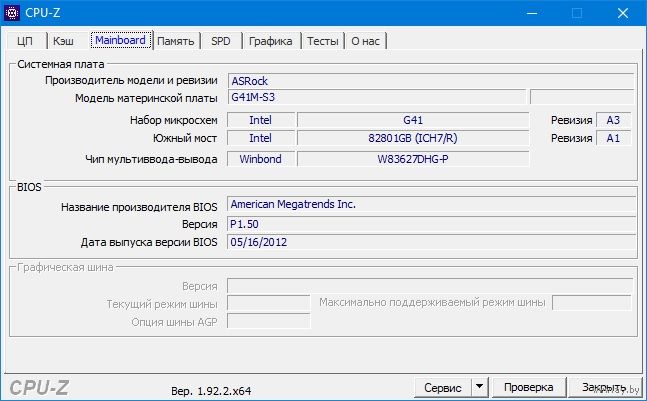Click the 05/16/2012 BIOS date field

(x=431, y=242)
